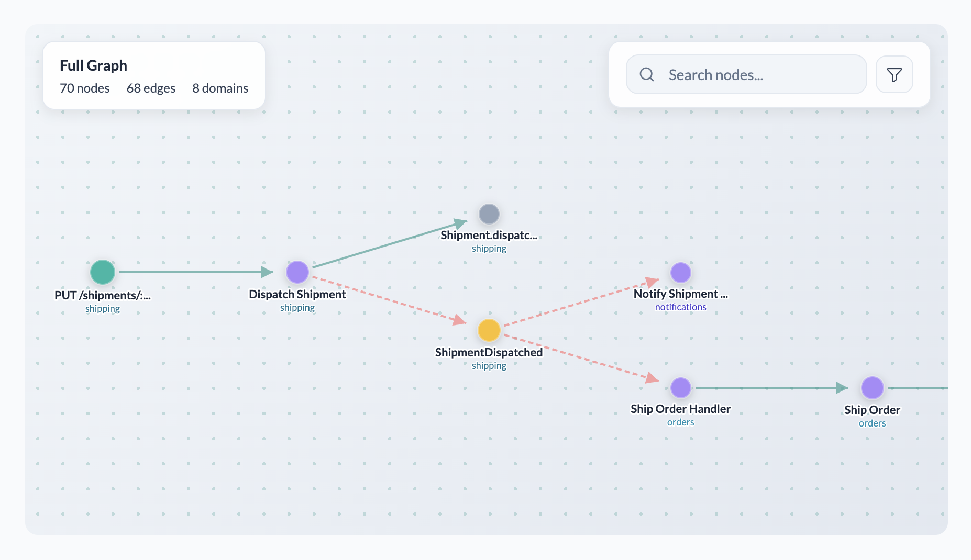The width and height of the screenshot is (971, 560).
Task: Click the notifications domain label under Notify Shipment
Action: 680,307
